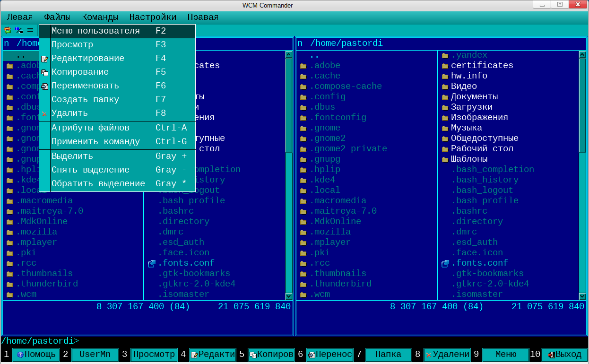Open the Настройки menu

click(153, 17)
